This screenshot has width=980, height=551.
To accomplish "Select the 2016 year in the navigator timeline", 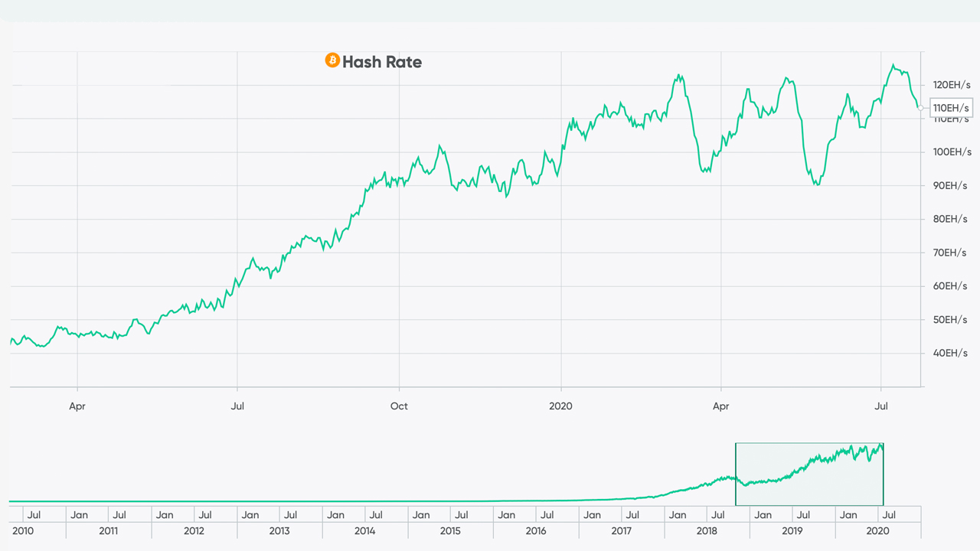I will pos(536,530).
